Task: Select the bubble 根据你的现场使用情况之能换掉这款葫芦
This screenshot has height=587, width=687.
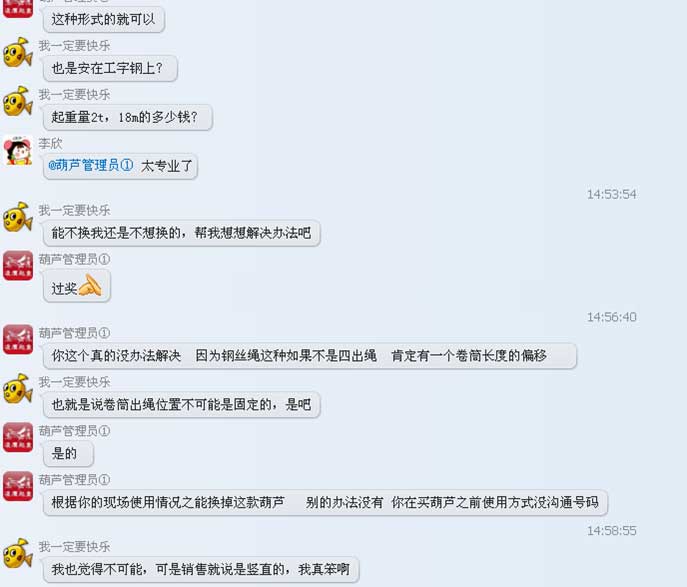Action: 325,502
